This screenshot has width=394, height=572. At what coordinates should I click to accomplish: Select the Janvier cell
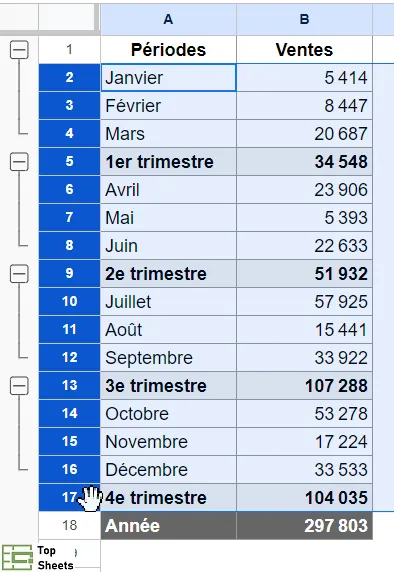[x=168, y=78]
